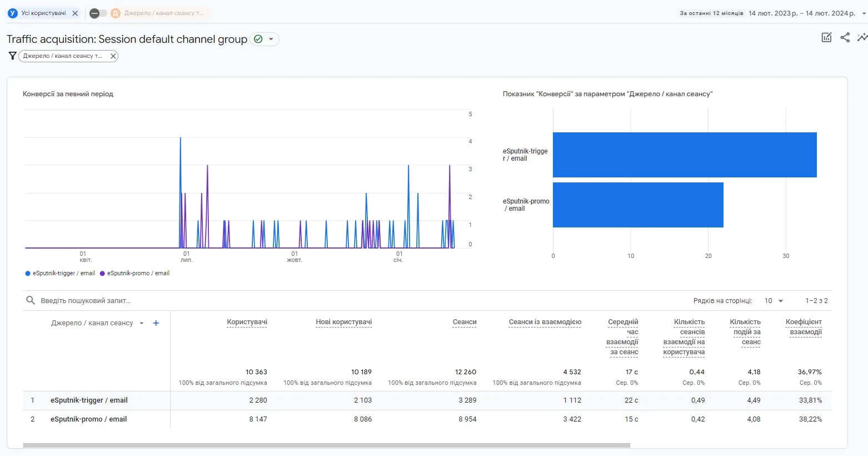Open the Insights sparkline icon
The image size is (868, 456).
coord(861,37)
